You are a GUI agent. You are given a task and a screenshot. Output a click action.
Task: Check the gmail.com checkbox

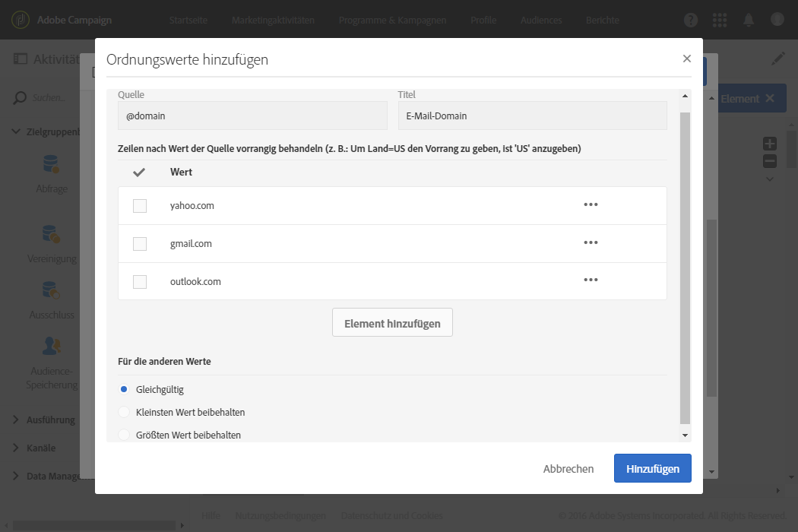[140, 244]
